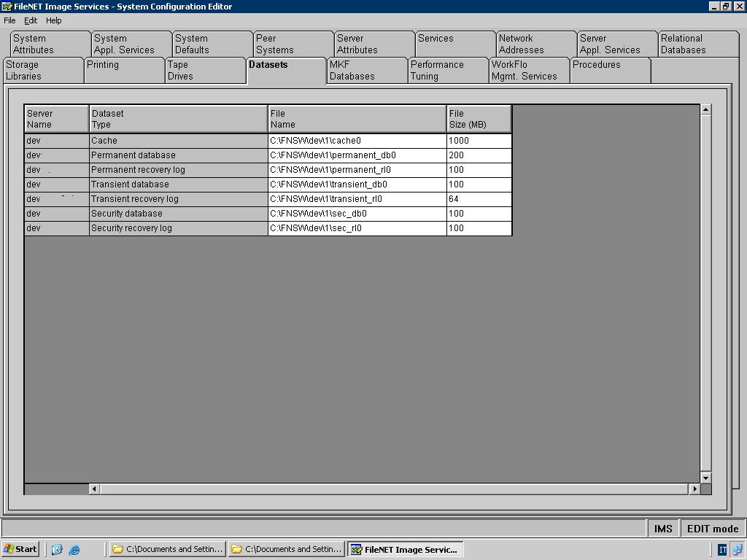This screenshot has height=560, width=747.
Task: Select dev server cell in Cache row
Action: tap(57, 141)
